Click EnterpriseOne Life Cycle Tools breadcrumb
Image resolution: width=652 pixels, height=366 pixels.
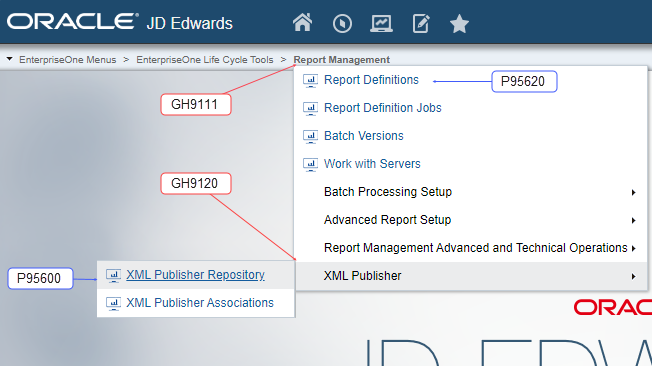point(205,59)
